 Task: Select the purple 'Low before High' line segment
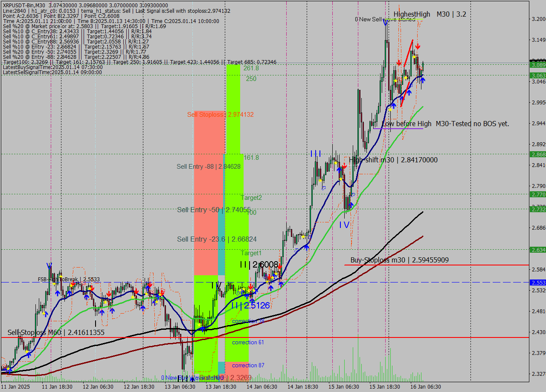(x=398, y=128)
